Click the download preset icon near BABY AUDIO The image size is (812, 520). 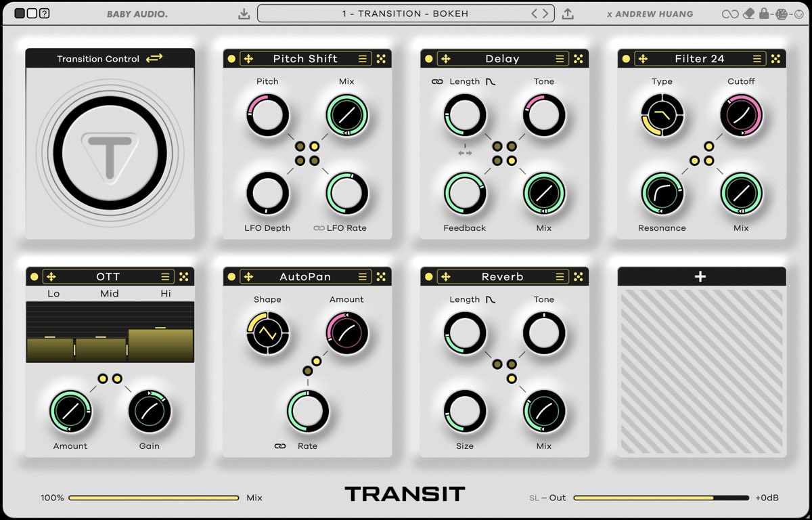point(244,13)
